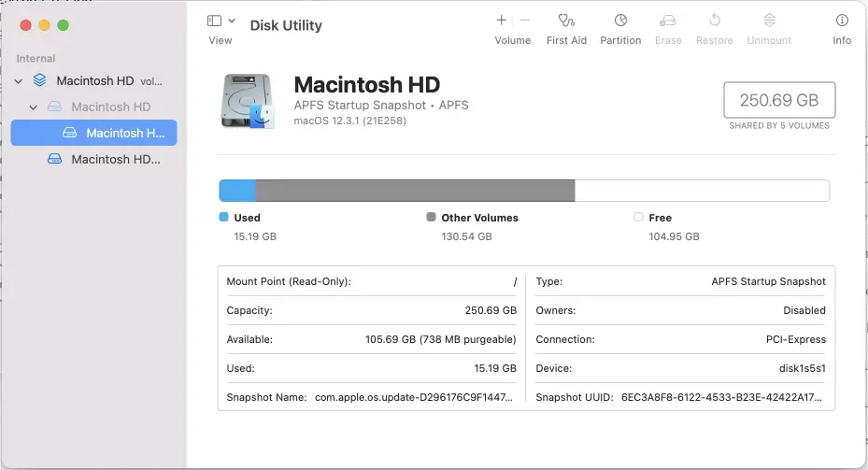Click the Restore arrow icon
This screenshot has height=470, width=868.
click(x=715, y=21)
